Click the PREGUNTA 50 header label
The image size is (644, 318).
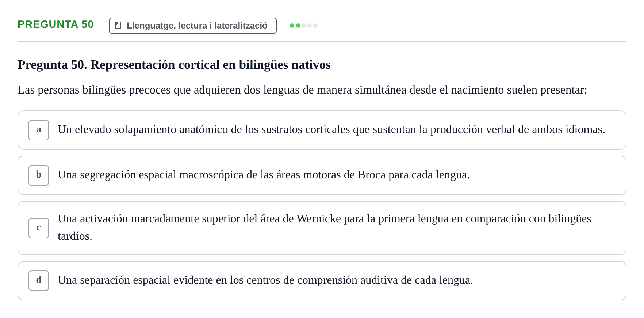pyautogui.click(x=55, y=24)
